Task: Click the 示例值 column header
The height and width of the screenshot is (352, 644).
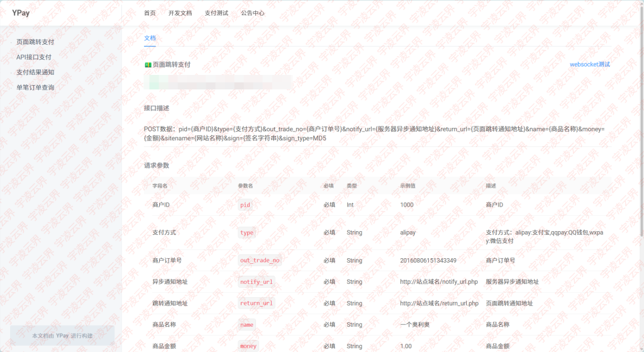Action: [408, 186]
